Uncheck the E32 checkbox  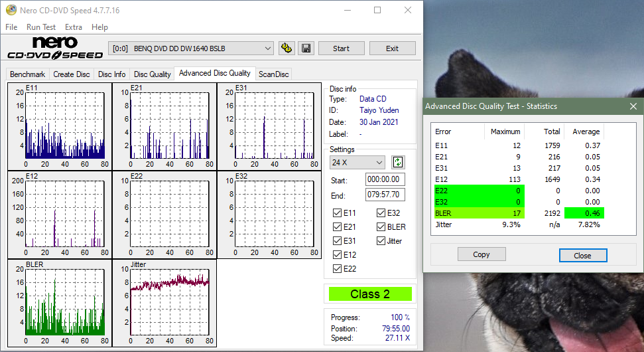point(381,213)
